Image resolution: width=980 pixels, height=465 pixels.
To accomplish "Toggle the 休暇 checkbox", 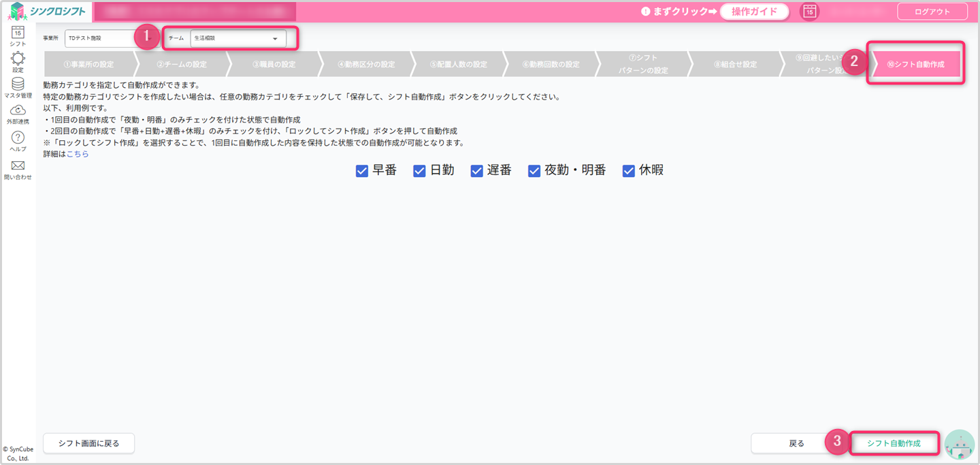I will click(x=629, y=171).
